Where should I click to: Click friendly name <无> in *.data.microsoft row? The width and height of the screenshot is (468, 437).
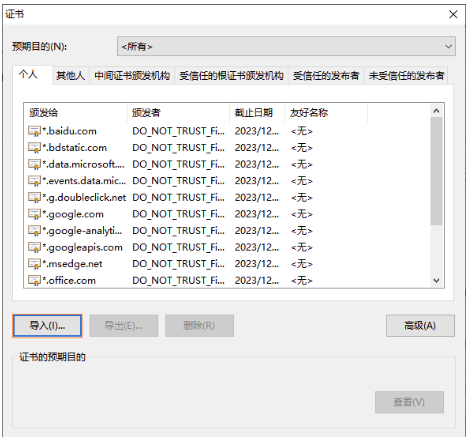pyautogui.click(x=302, y=164)
